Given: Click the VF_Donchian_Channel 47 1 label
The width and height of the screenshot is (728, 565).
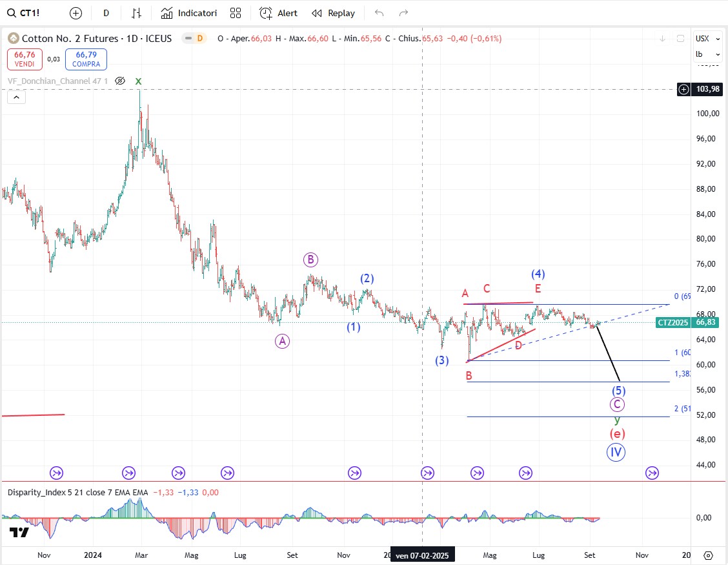Looking at the screenshot, I should tap(57, 81).
